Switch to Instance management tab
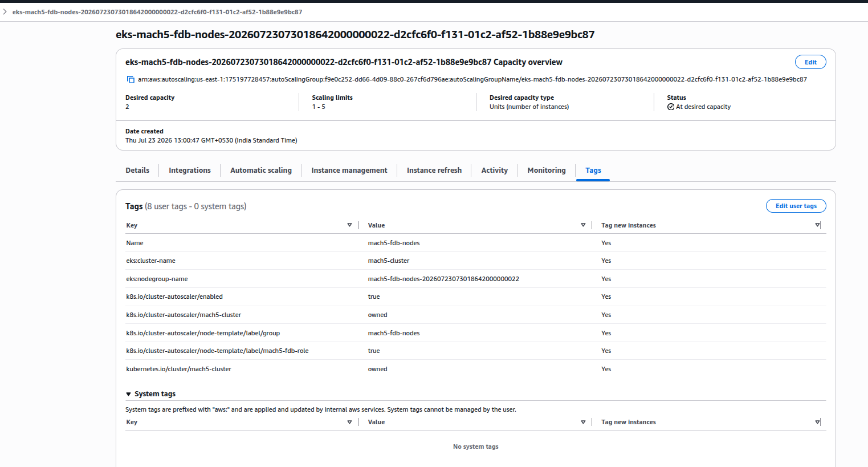Screen dimensions: 868x467 click(x=349, y=170)
